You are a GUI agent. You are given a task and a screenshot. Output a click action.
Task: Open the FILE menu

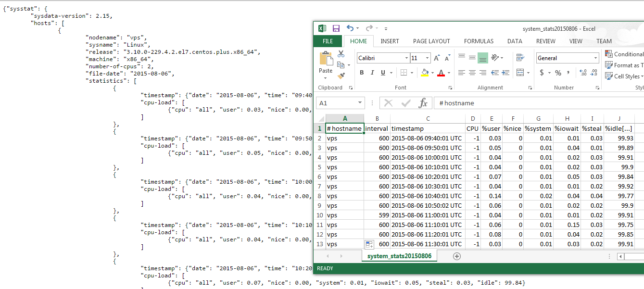(328, 41)
